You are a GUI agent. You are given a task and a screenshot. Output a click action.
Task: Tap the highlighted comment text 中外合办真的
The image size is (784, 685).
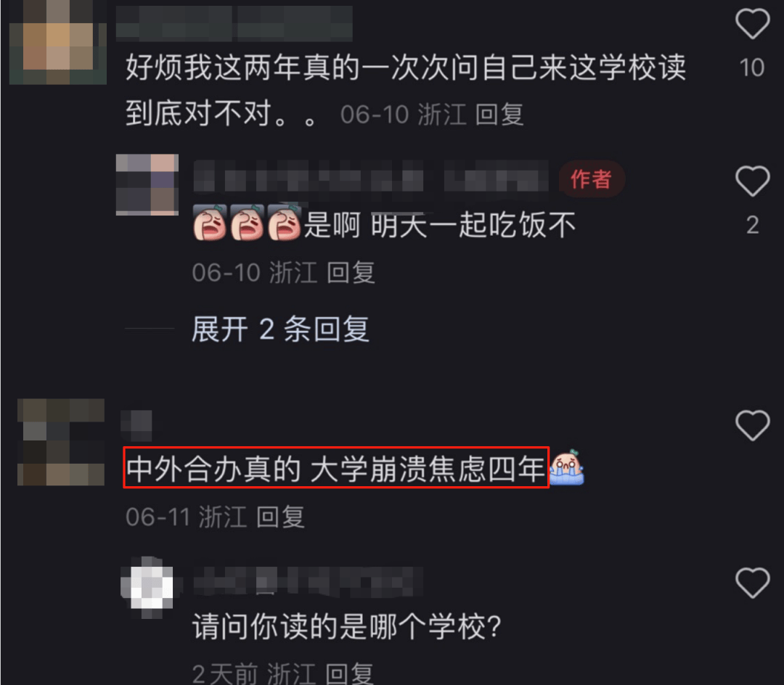click(x=213, y=469)
